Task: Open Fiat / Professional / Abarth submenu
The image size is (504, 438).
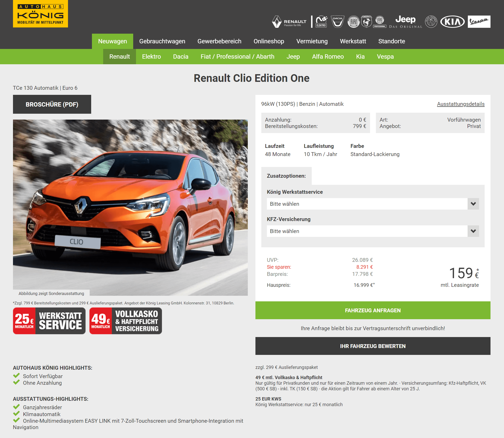Action: coord(237,57)
